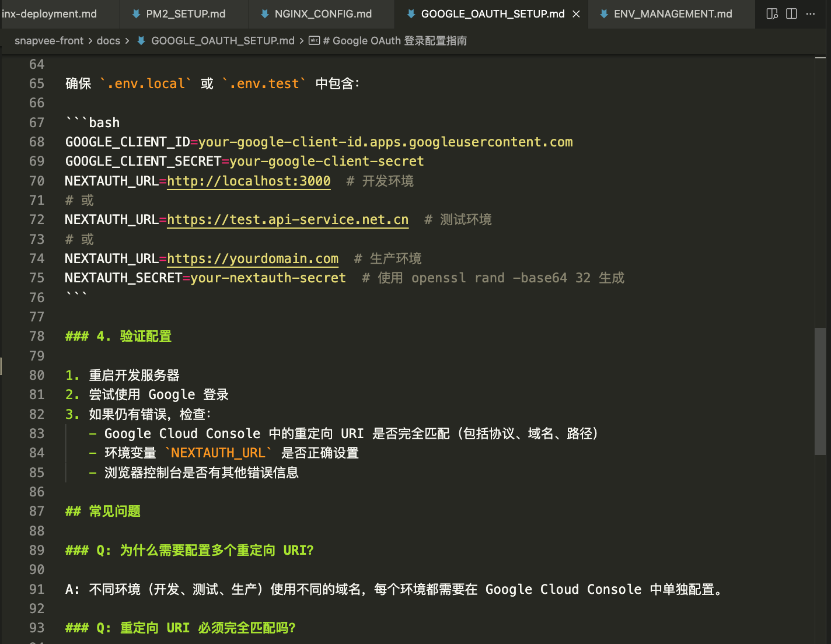The image size is (831, 644).
Task: Open the editor More Actions menu
Action: click(x=811, y=14)
